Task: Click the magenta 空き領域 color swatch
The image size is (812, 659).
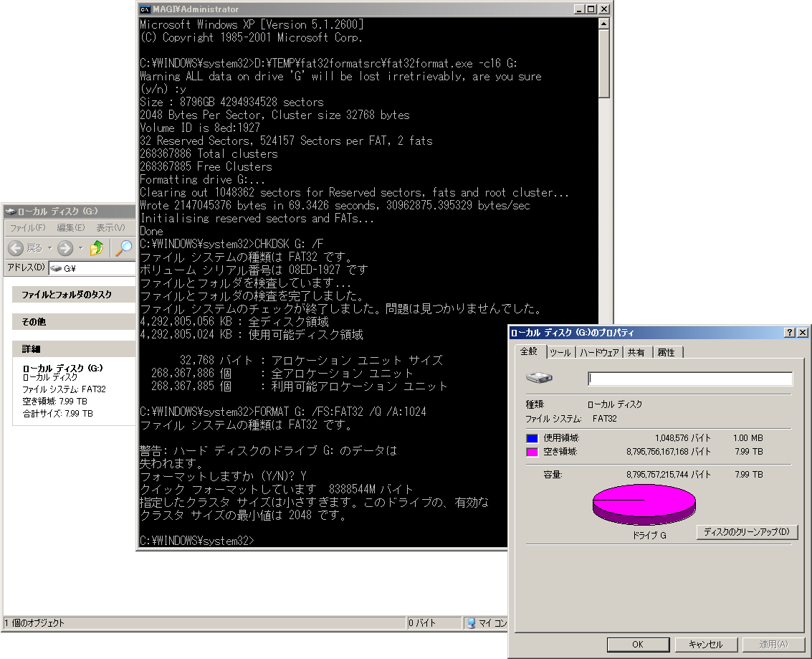Action: [x=532, y=452]
